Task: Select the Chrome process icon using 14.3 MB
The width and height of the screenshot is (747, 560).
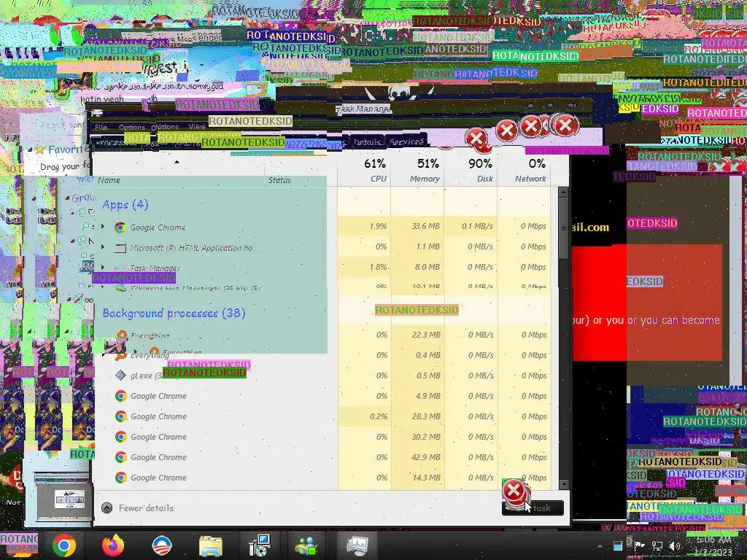Action: [121, 478]
